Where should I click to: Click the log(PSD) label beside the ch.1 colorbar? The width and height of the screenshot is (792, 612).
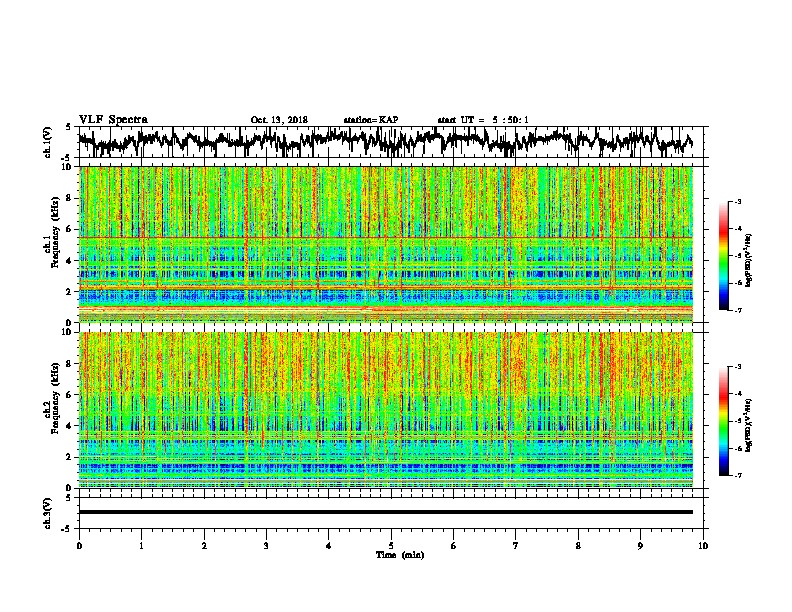(x=749, y=261)
